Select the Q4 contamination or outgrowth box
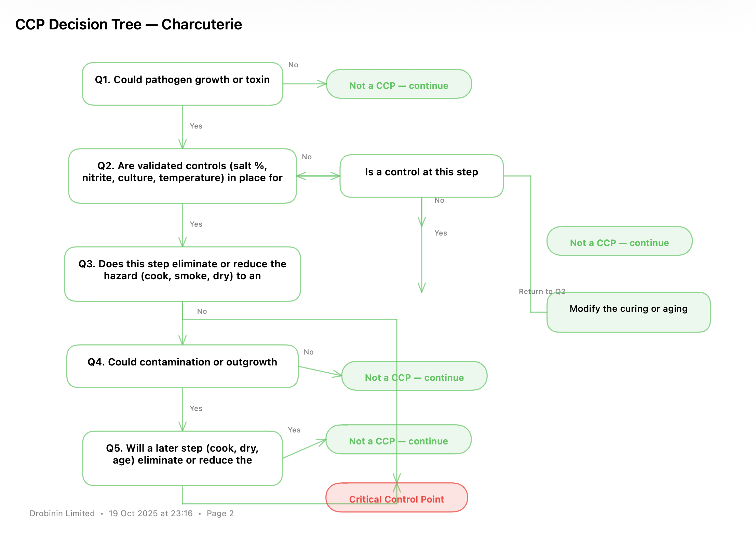This screenshot has width=756, height=534. pos(182,366)
